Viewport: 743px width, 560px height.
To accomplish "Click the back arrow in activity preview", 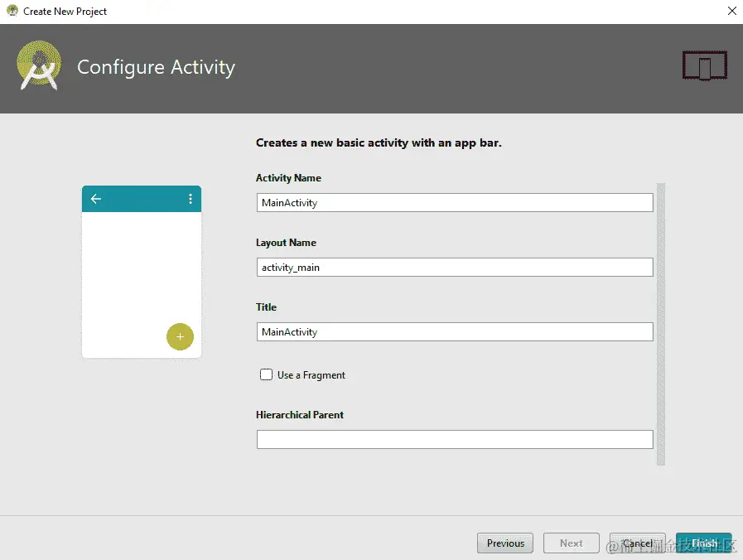I will point(96,199).
